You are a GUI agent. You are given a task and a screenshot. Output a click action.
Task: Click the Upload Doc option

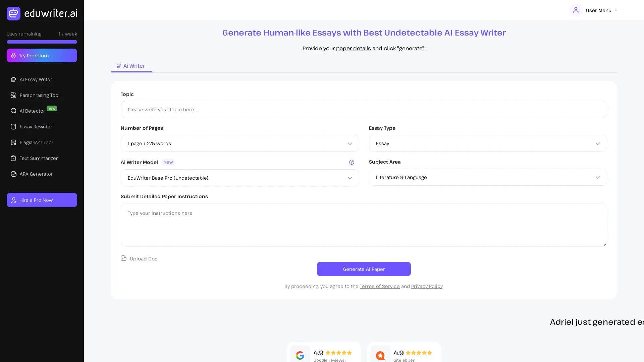tap(139, 258)
